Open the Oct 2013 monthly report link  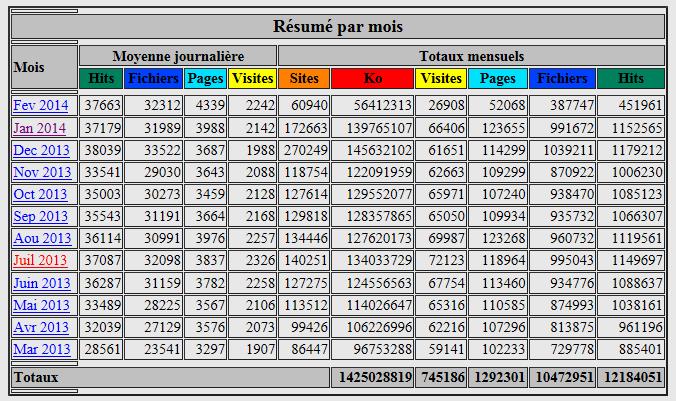tap(41, 194)
